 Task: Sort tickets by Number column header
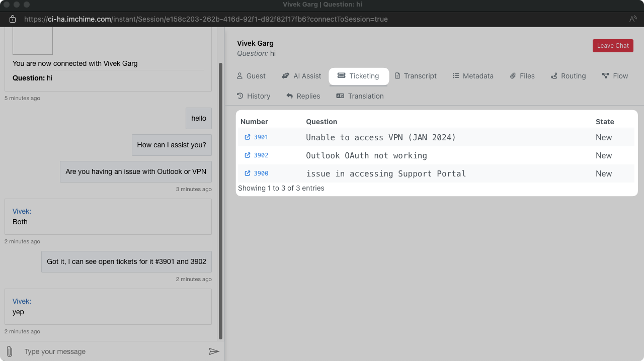click(x=254, y=122)
